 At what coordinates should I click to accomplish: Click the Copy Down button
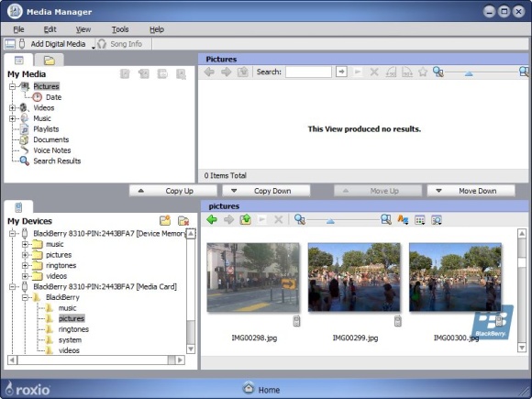(266, 191)
